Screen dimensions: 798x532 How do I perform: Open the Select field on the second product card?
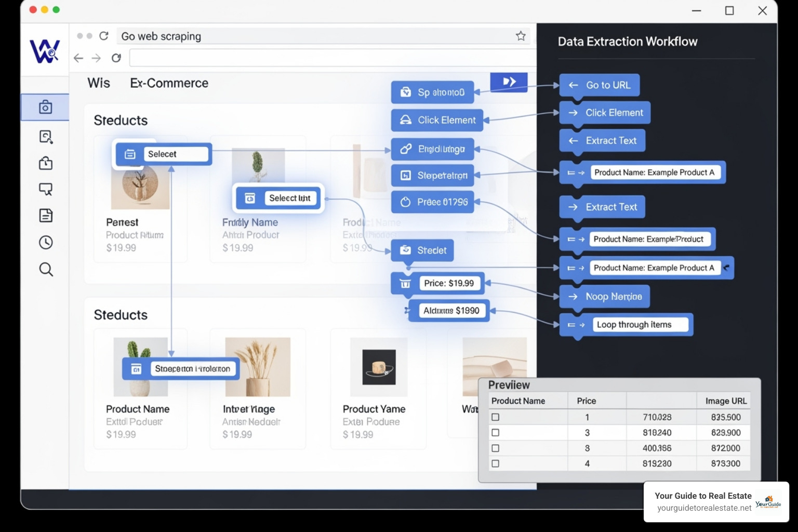289,198
